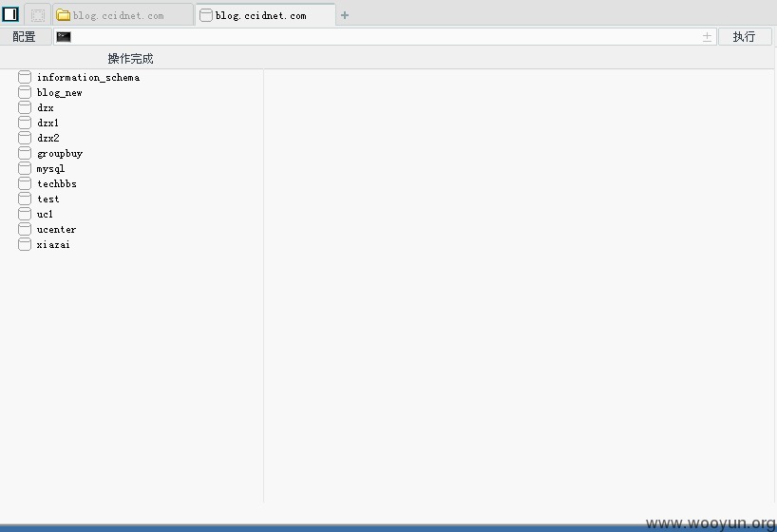The width and height of the screenshot is (777, 532).
Task: Focus the SQL command input field
Action: (385, 37)
